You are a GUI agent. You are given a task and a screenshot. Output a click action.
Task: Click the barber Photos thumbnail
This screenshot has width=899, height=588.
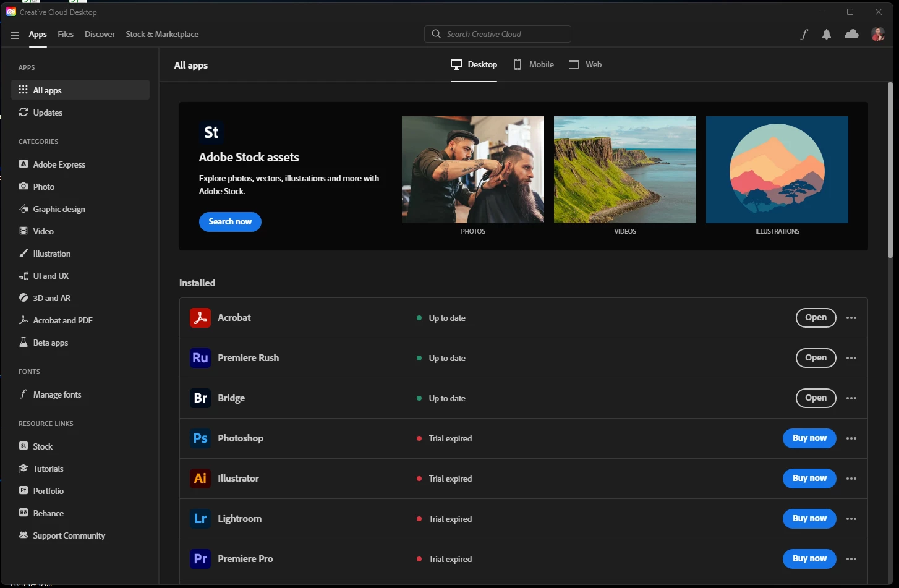click(473, 169)
